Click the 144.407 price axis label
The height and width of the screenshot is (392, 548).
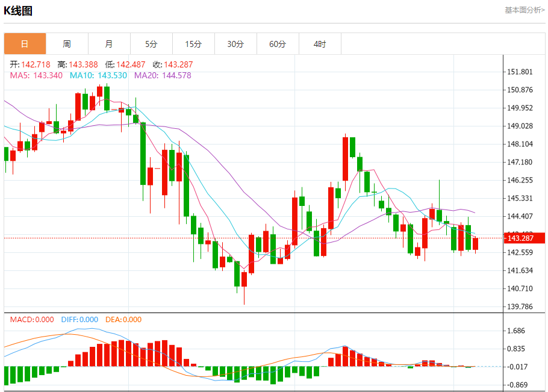520,216
